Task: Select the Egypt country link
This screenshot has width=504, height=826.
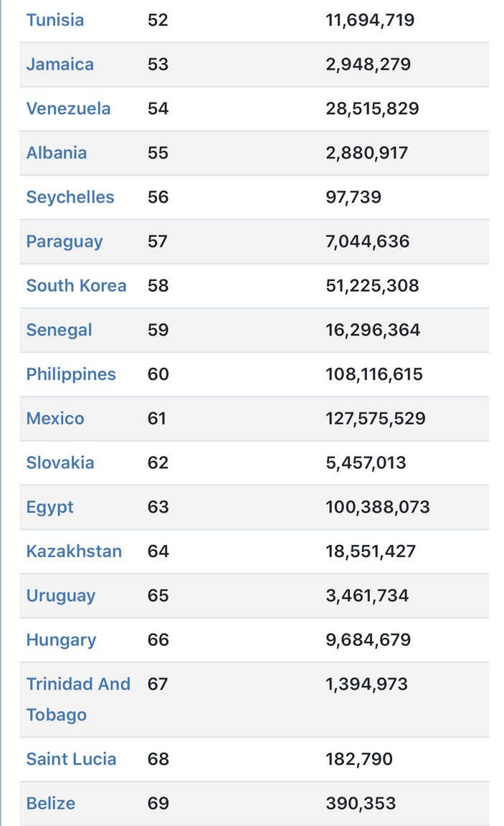Action: 50,508
